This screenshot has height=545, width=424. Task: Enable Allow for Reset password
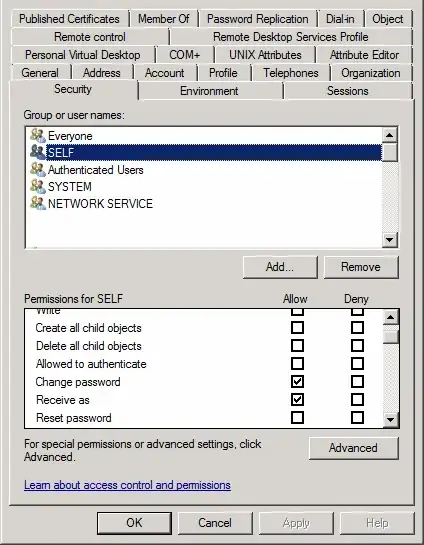coord(297,418)
